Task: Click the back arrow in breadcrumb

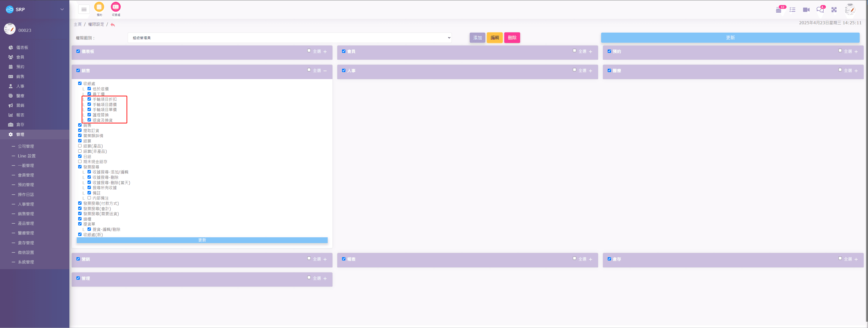Action: click(x=113, y=25)
